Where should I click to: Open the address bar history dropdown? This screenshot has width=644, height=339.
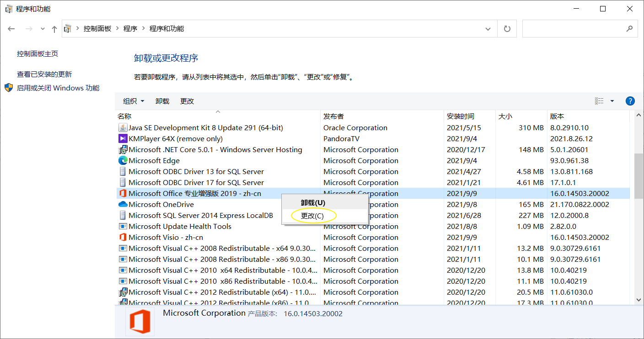(488, 29)
